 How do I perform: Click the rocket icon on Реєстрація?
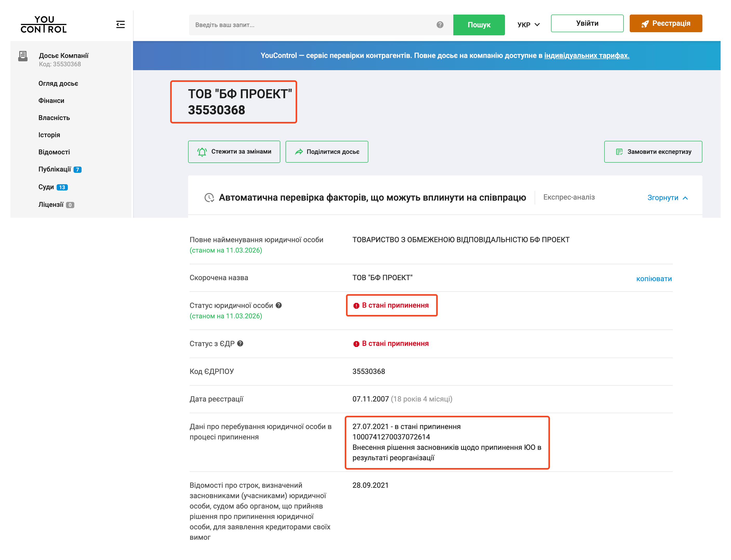point(646,23)
